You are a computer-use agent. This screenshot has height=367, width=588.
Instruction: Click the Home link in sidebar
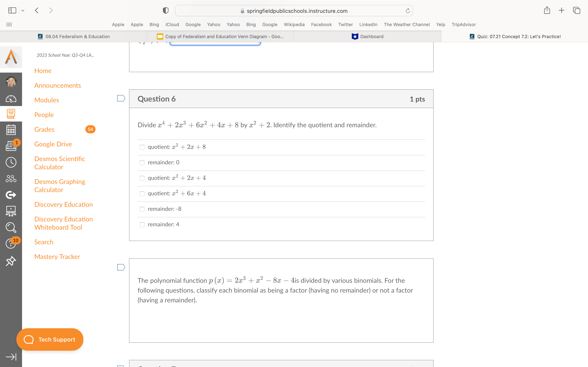tap(43, 71)
